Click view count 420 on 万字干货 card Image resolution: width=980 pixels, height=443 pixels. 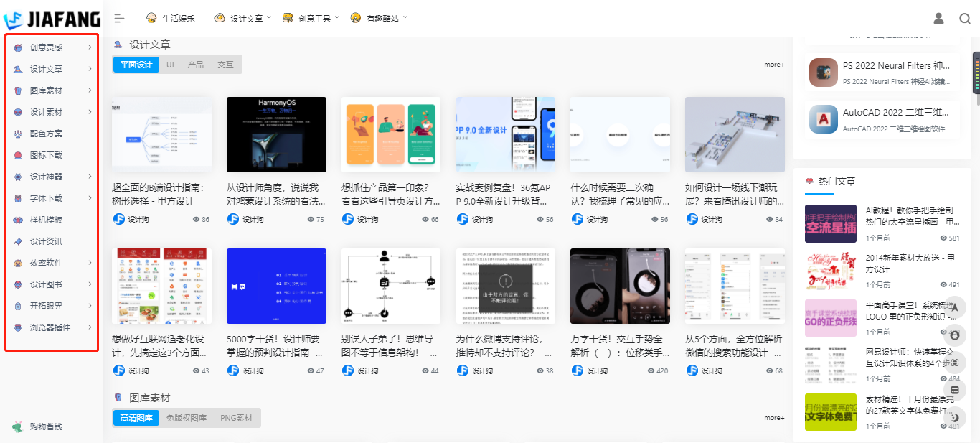(x=658, y=371)
